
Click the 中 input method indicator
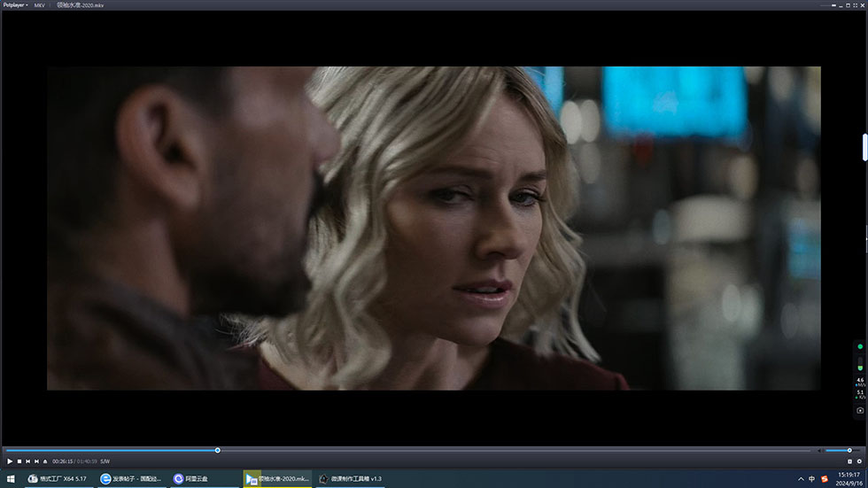coord(812,479)
